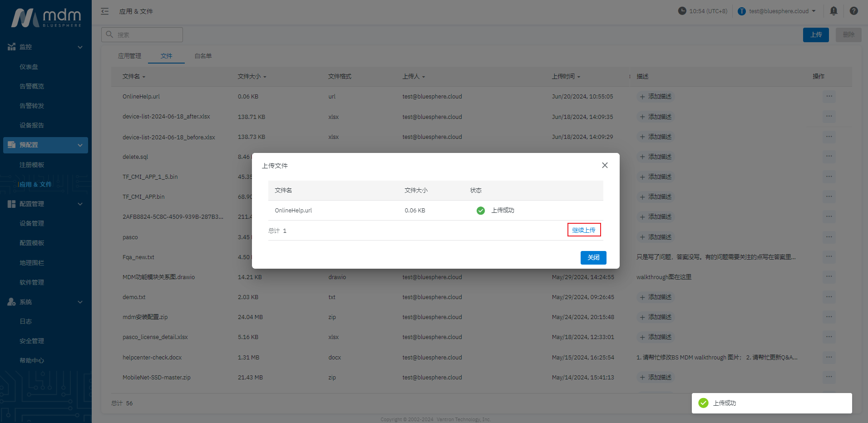The width and height of the screenshot is (868, 423).
Task: Click the user avatar icon beside the account email
Action: 742,11
